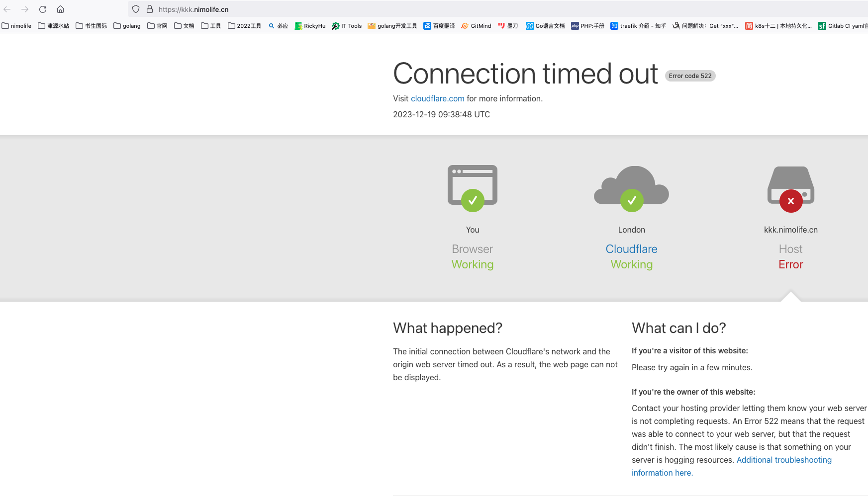Expand the 官网 bookmark folder

click(157, 26)
